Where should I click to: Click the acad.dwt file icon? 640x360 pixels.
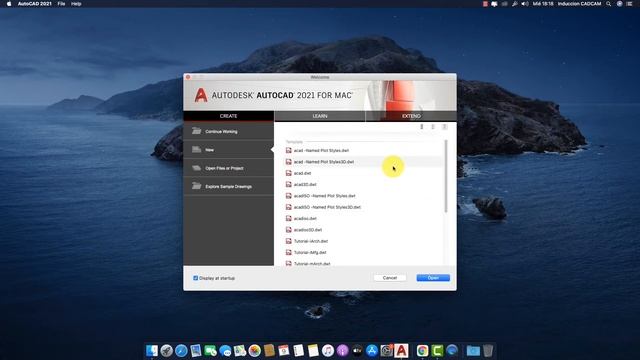(289, 173)
